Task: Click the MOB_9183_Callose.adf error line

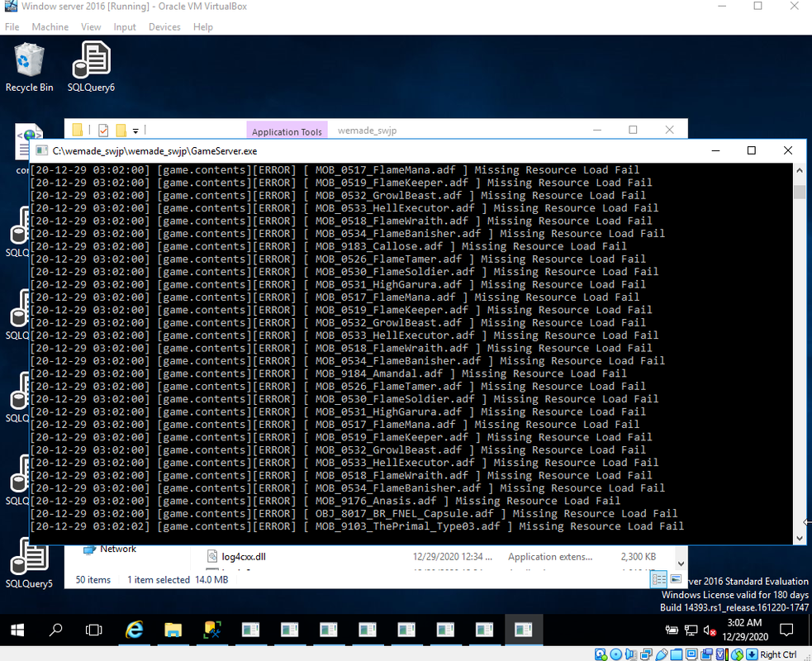Action: (328, 246)
